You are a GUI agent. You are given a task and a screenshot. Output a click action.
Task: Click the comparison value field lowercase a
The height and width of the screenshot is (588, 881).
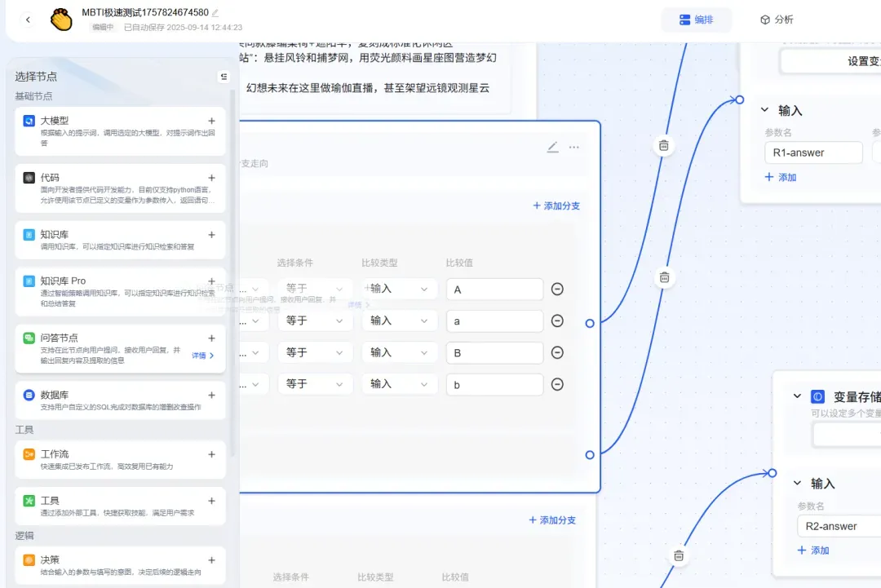pyautogui.click(x=495, y=321)
